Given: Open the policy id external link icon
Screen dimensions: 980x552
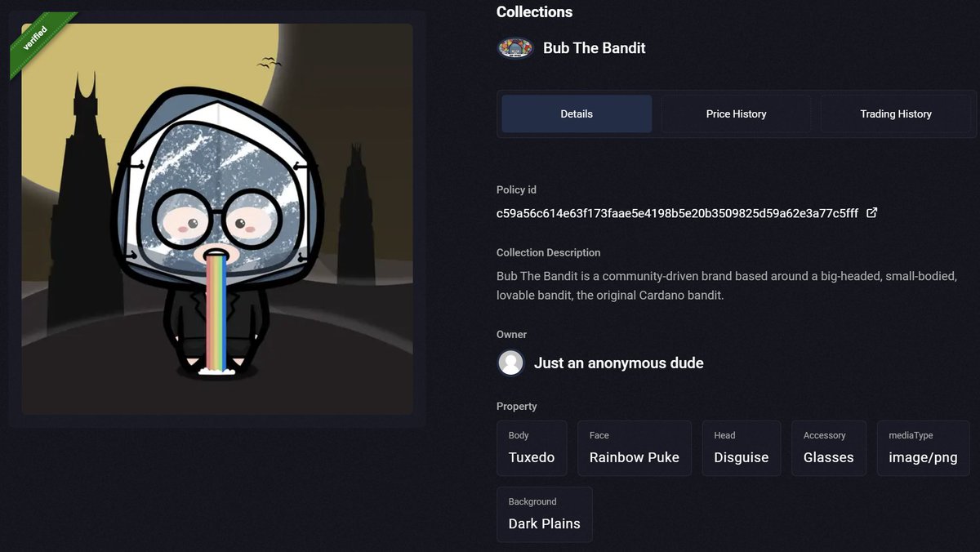Looking at the screenshot, I should point(871,213).
